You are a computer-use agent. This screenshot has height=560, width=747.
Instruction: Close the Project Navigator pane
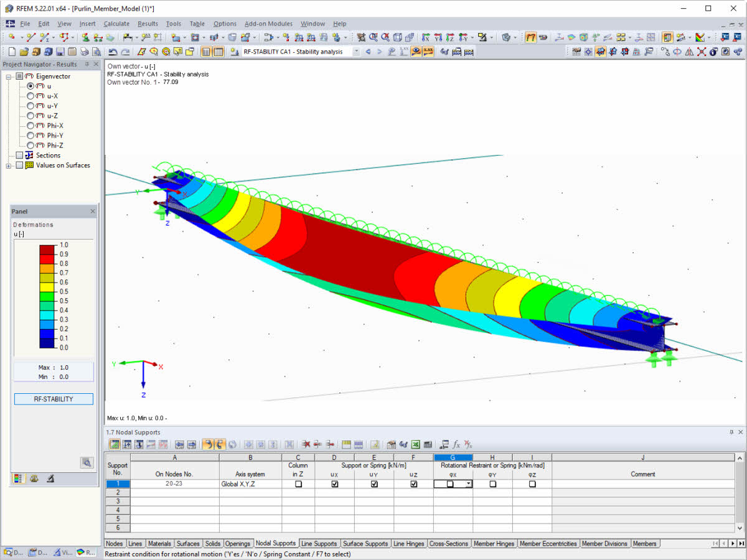click(x=96, y=64)
